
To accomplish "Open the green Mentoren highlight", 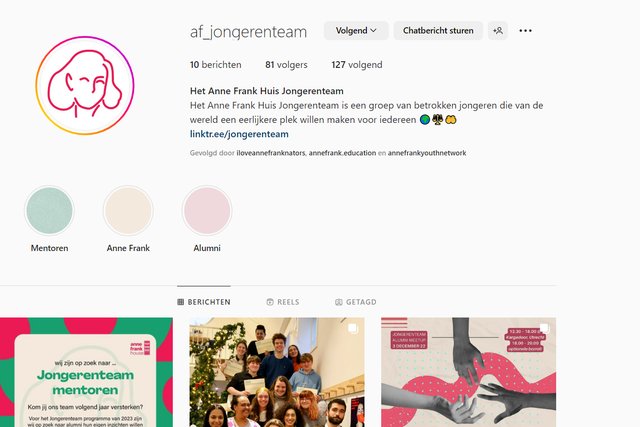I will (49, 211).
